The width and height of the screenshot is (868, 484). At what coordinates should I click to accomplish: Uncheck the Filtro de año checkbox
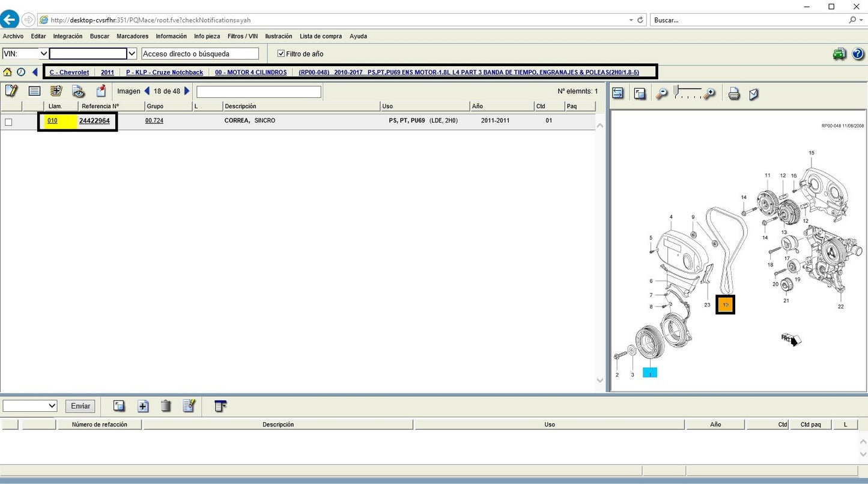coord(281,54)
